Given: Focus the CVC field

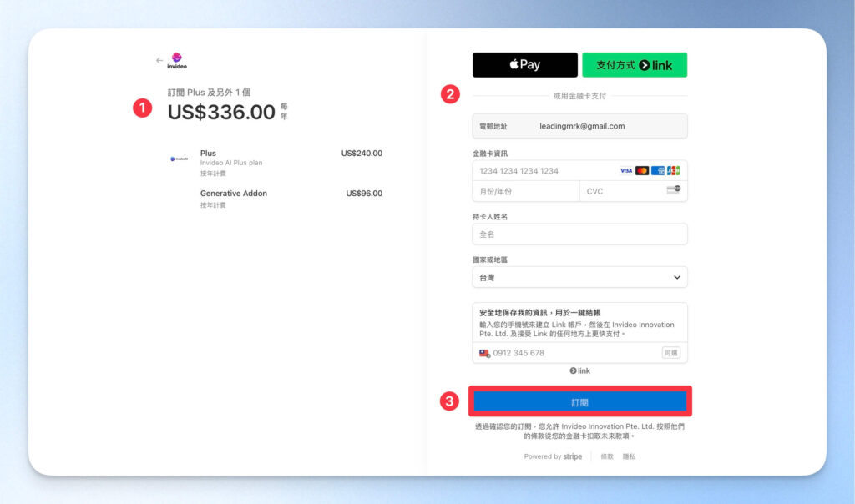Looking at the screenshot, I should click(633, 191).
